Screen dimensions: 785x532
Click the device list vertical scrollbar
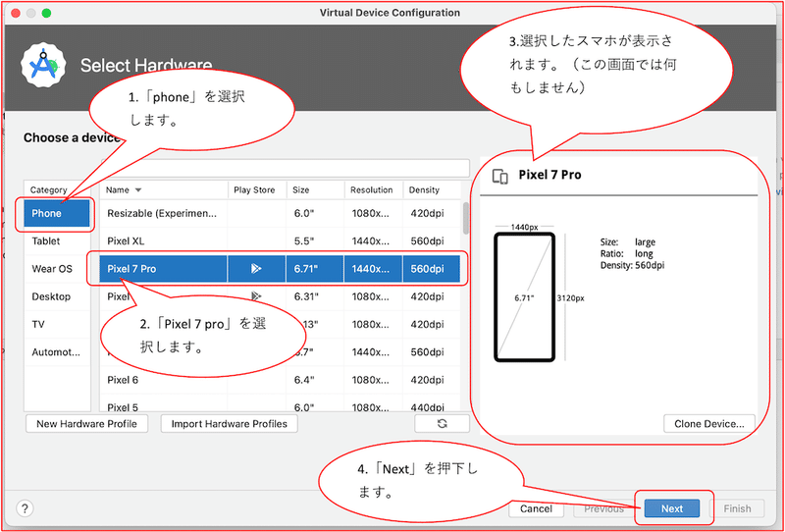pos(465,219)
